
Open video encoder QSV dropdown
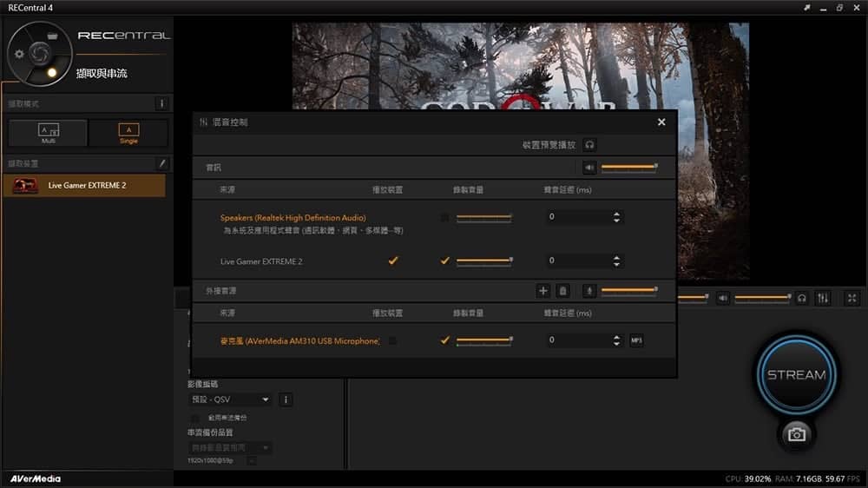click(230, 399)
